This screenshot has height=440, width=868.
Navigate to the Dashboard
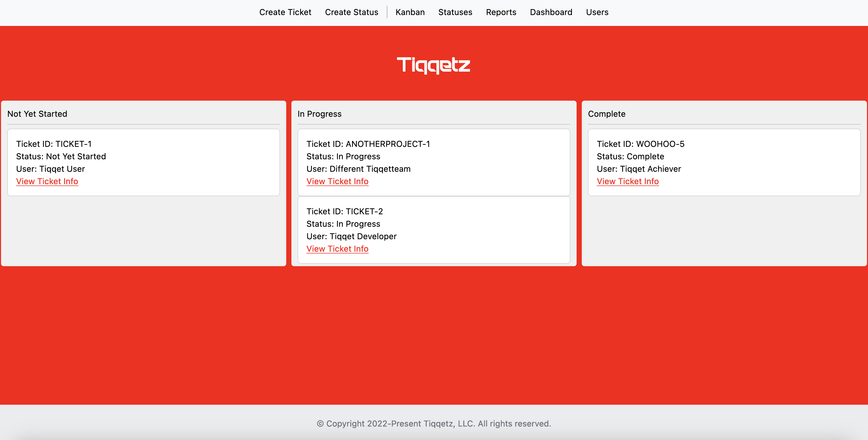(551, 12)
